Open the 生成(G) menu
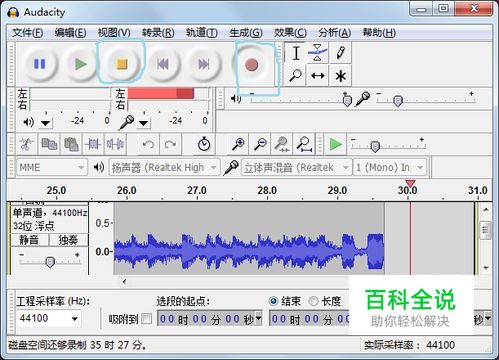The image size is (499, 360). point(246,33)
